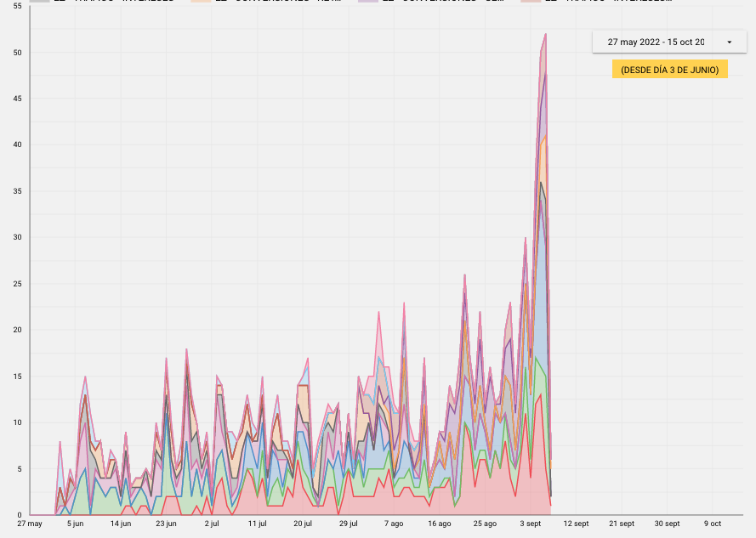Click the '15' y-axis value
Screen dimensions: 756x538
17,377
